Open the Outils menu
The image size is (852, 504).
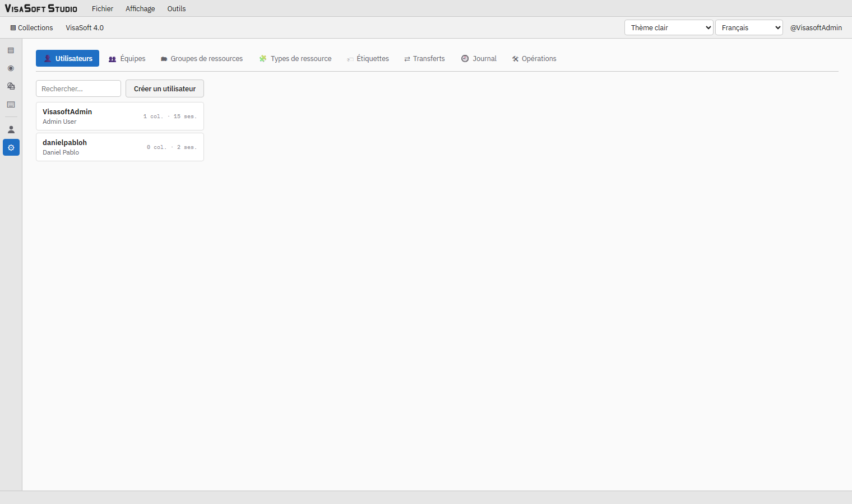177,8
